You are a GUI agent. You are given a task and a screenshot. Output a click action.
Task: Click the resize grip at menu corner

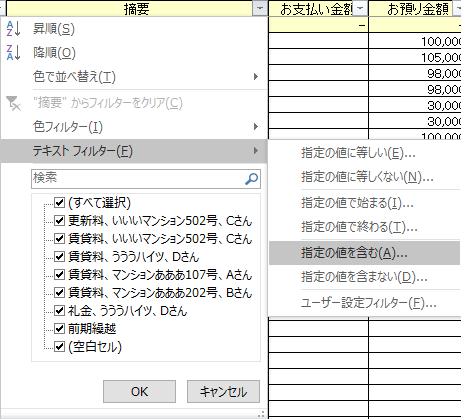pyautogui.click(x=262, y=414)
